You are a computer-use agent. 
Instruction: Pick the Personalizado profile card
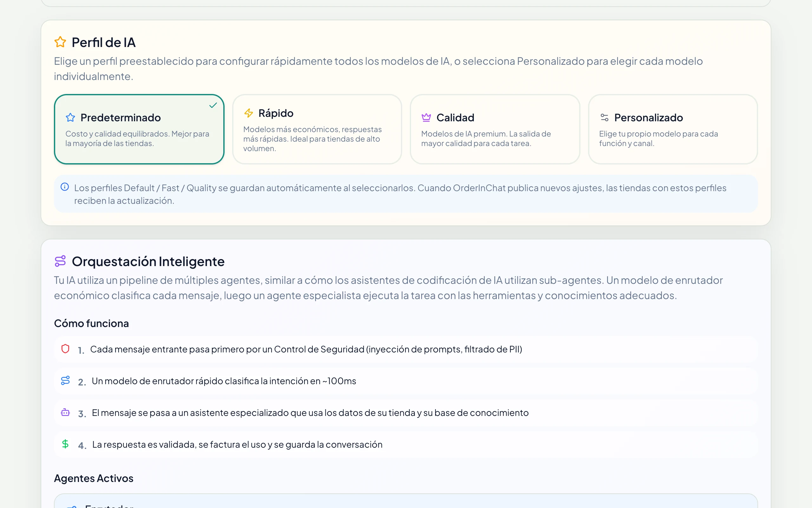(673, 129)
